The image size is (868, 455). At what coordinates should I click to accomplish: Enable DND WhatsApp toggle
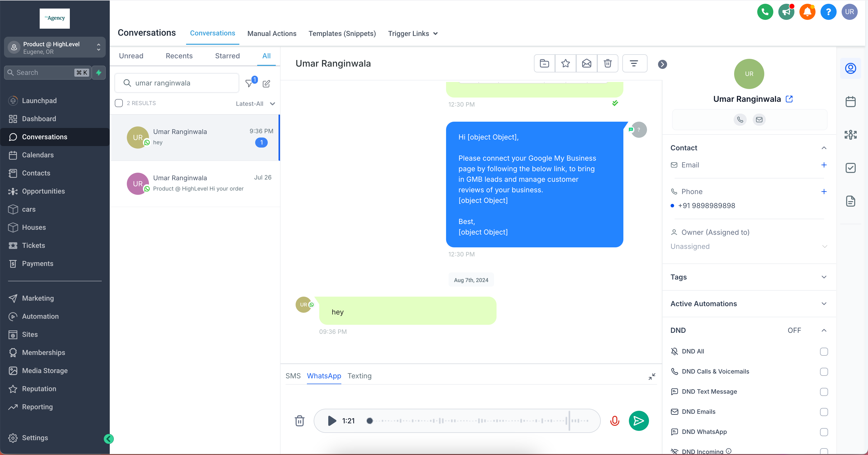(824, 431)
